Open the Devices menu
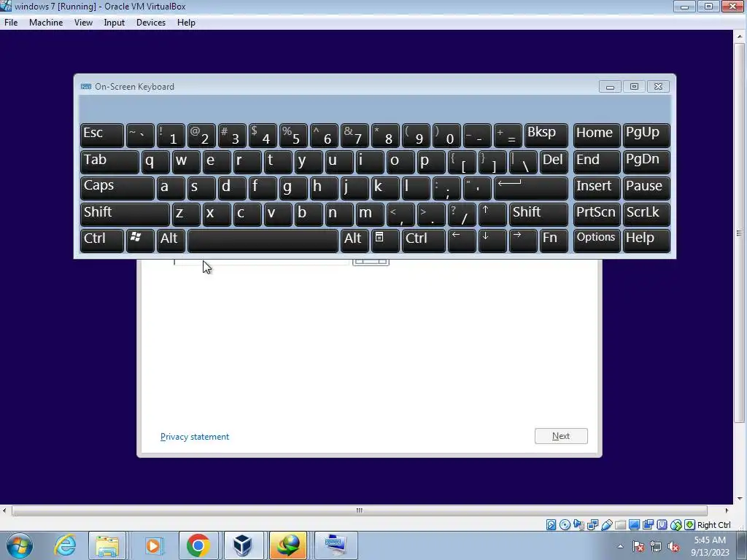The height and width of the screenshot is (560, 747). pyautogui.click(x=151, y=23)
